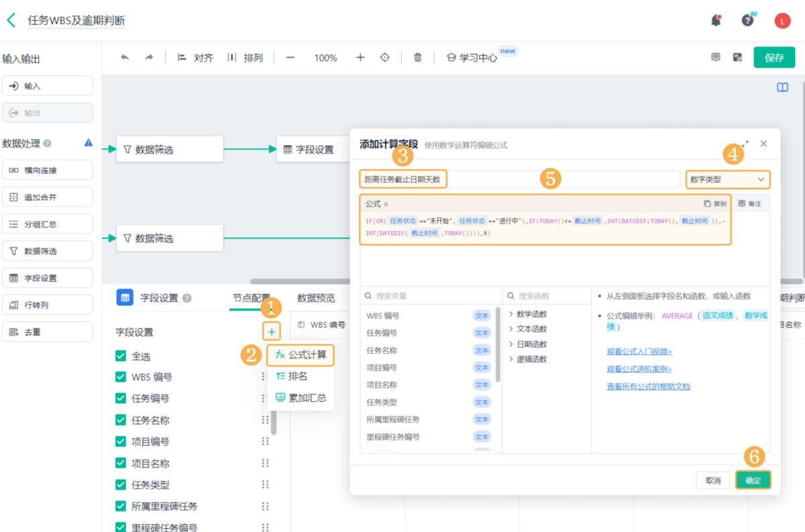Go back using the green arrow
Viewport: 805px width, 532px height.
point(11,20)
